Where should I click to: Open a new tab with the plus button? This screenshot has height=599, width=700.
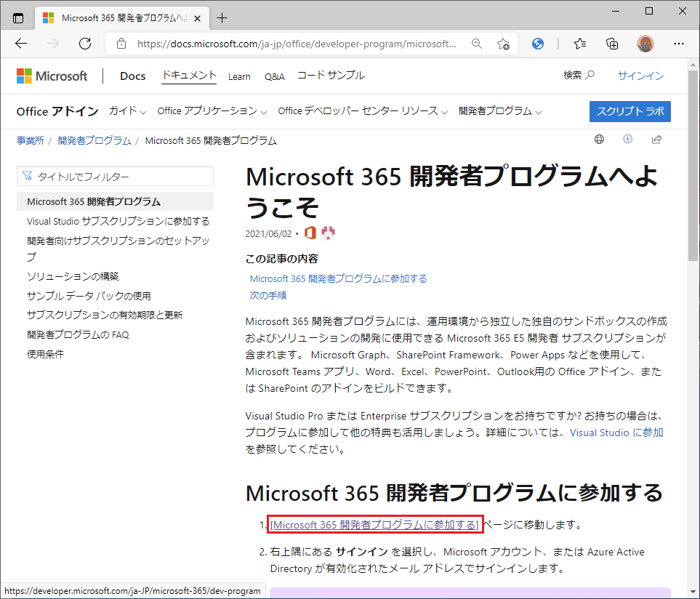point(222,18)
